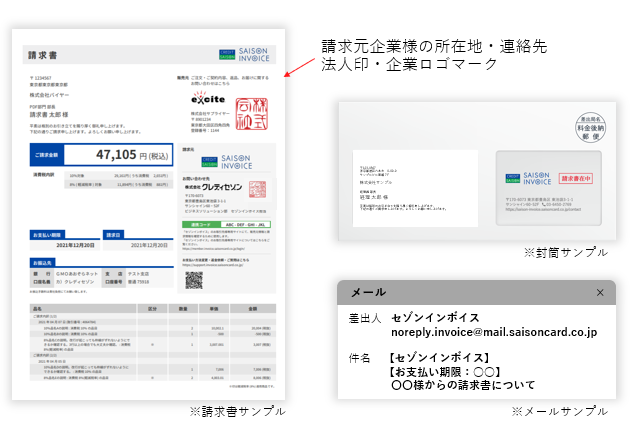
Task: Click the QR code on the invoice
Action: point(194,280)
